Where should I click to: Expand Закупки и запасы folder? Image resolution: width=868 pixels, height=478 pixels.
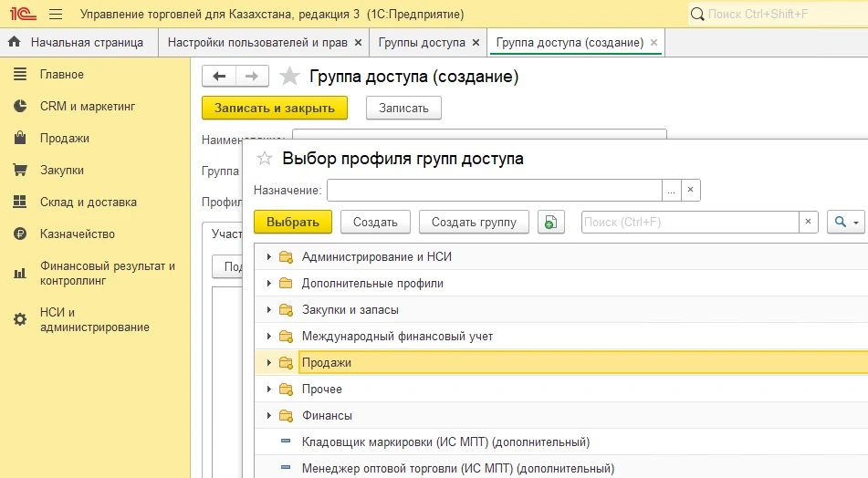[269, 310]
